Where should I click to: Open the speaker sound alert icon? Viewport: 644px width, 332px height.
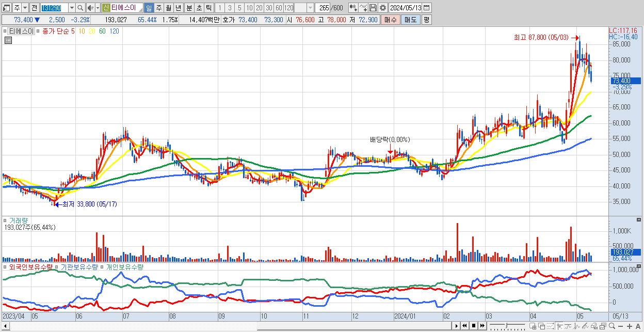90,8
